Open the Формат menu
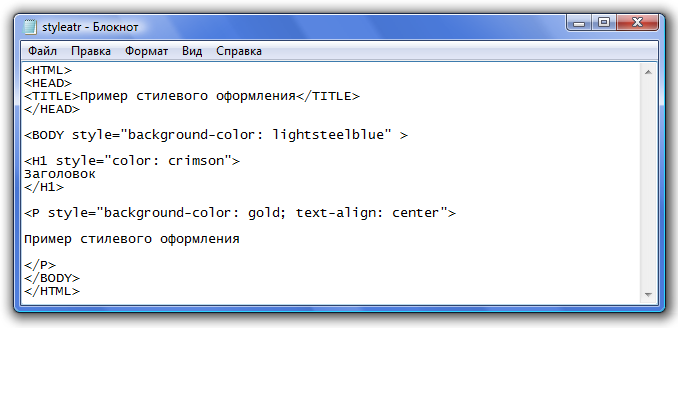Image resolution: width=678 pixels, height=400 pixels. pyautogui.click(x=147, y=51)
